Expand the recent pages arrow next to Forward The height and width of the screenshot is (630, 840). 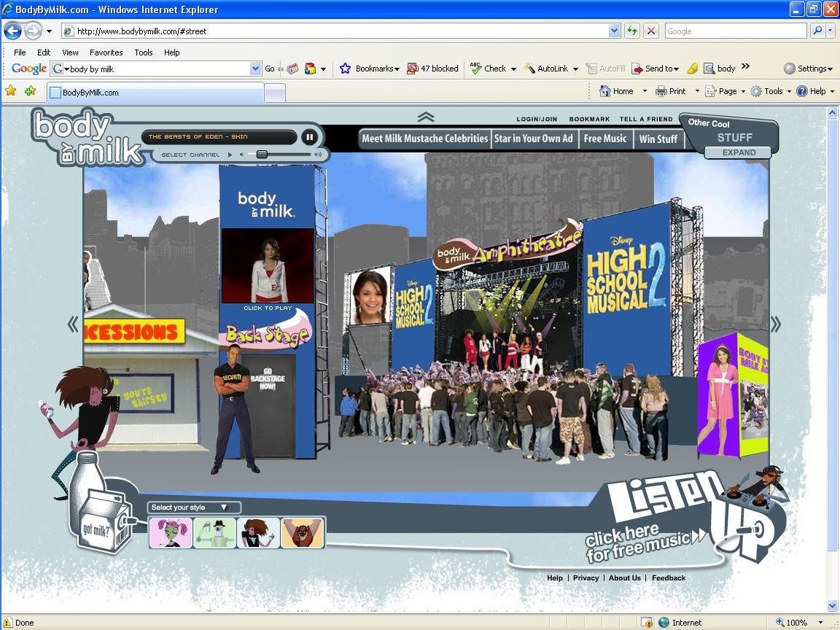(x=50, y=31)
